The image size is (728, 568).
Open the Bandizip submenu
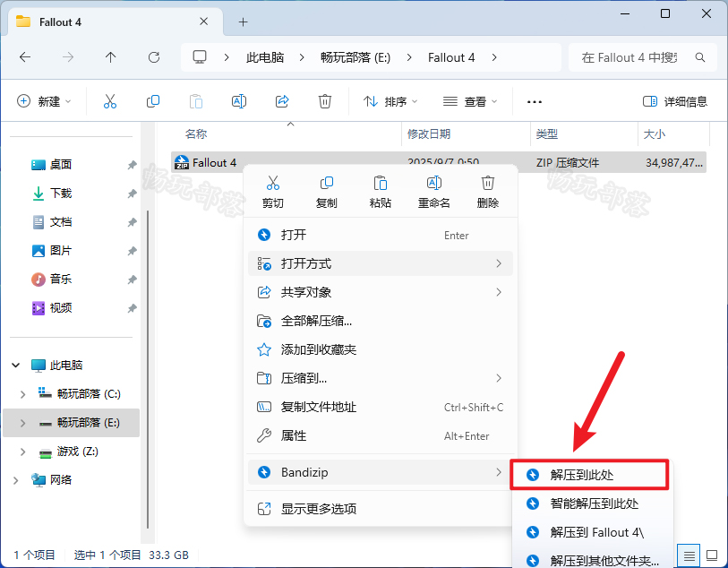pyautogui.click(x=381, y=472)
